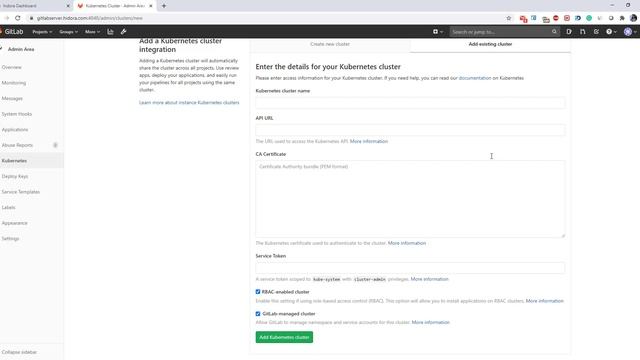The image size is (640, 360).
Task: Open the To-Do list icon in navbar
Action: point(596,31)
